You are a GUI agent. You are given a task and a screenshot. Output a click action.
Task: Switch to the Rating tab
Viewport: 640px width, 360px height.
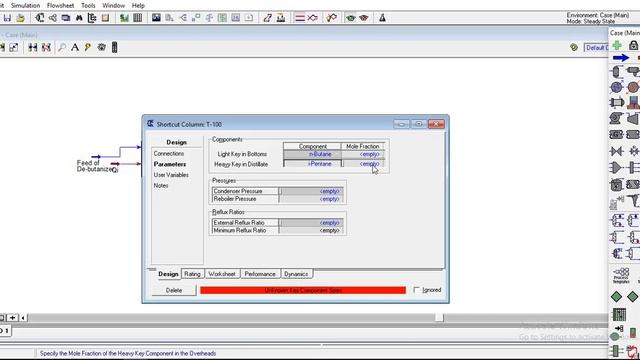[x=192, y=274]
